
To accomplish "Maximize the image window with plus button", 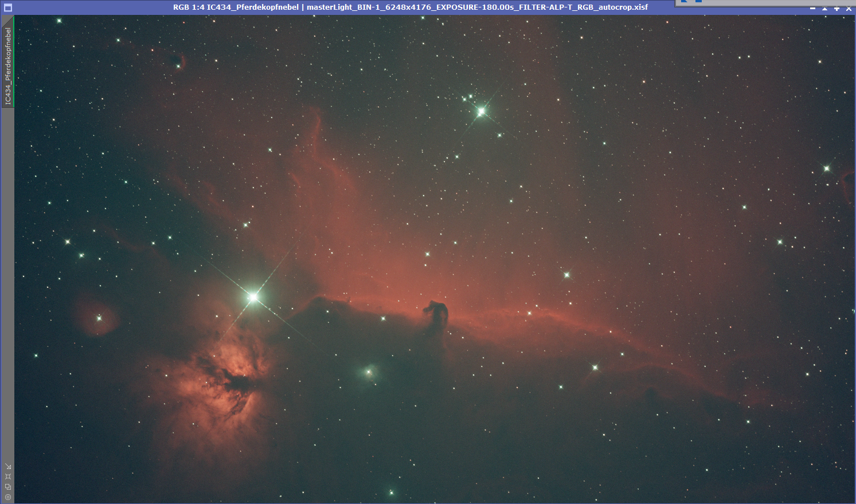I will coord(837,9).
